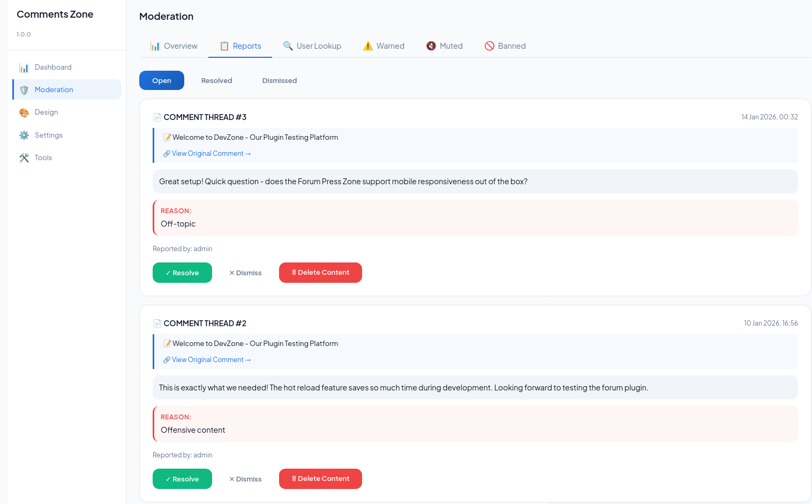
Task: Click the COMMENT THREAD #3 heading
Action: [x=205, y=117]
